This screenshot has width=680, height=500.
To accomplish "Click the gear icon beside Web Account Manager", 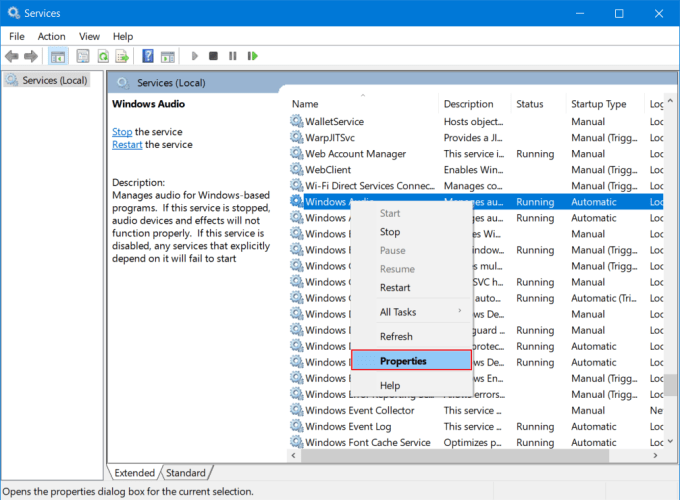I will [x=297, y=153].
